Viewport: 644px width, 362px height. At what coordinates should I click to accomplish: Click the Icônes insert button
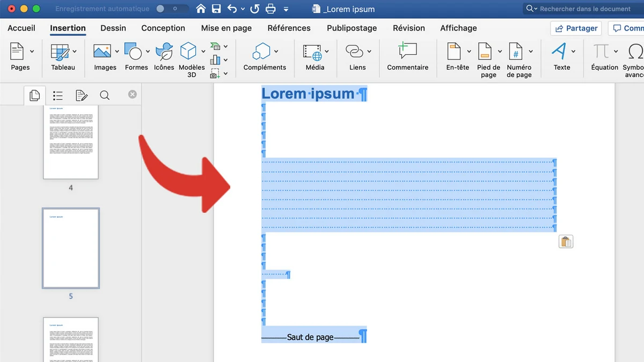click(x=164, y=52)
